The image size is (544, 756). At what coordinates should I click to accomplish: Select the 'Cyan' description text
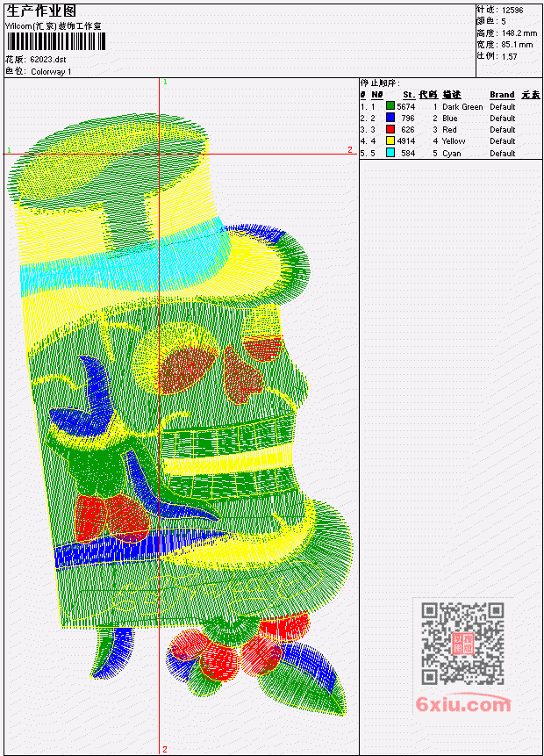pos(452,154)
